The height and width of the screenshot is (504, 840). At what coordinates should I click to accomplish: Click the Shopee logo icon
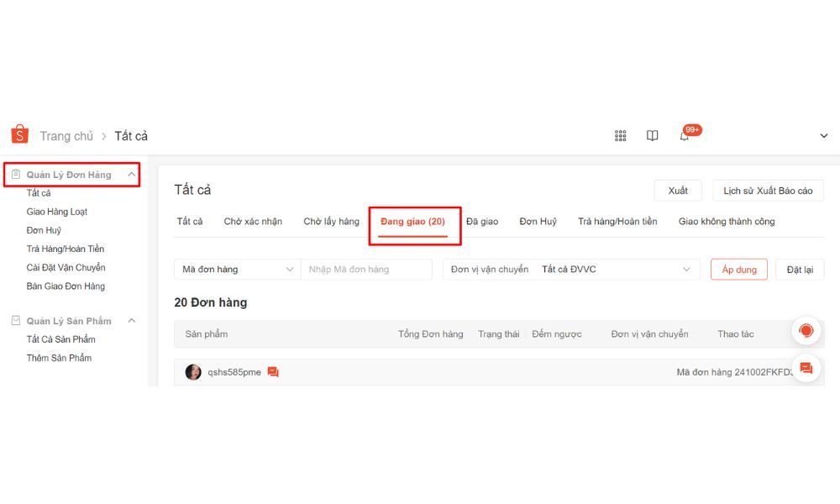tap(20, 134)
